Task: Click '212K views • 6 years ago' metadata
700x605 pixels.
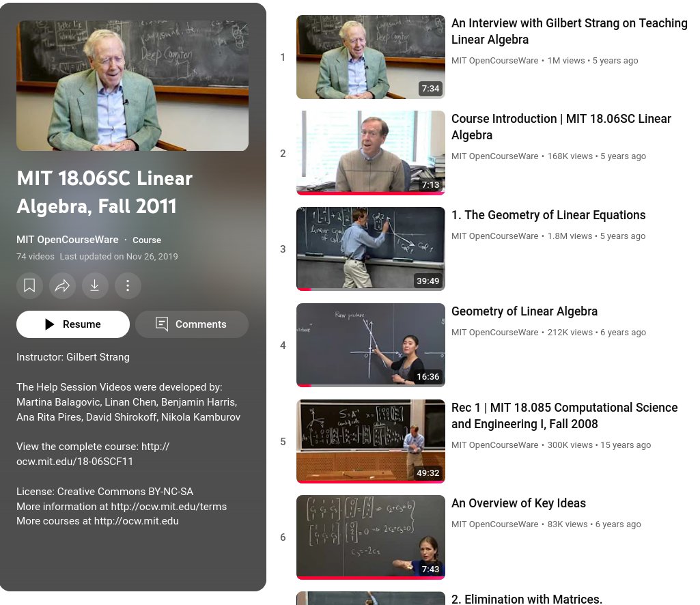Action: 597,332
